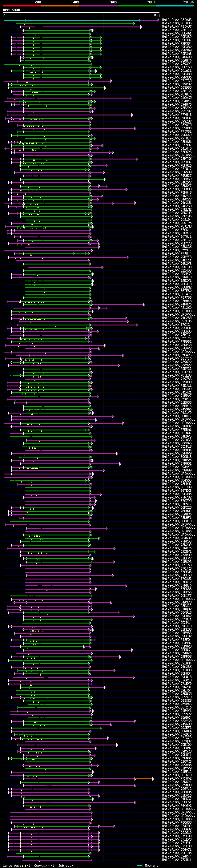This screenshot has width=197, height=868.
Task: Select hit UniRef100_A8C635
Action: [177, 822]
